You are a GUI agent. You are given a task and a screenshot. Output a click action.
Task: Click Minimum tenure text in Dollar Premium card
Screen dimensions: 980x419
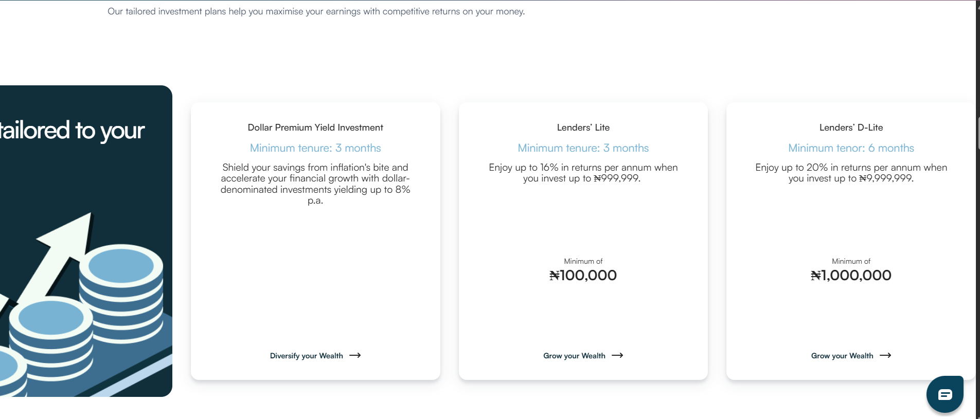coord(315,148)
